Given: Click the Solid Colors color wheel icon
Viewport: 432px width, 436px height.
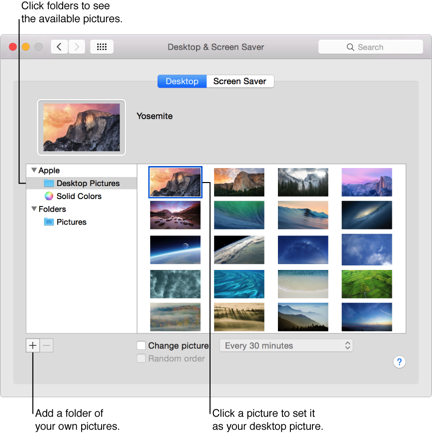Looking at the screenshot, I should tap(49, 196).
